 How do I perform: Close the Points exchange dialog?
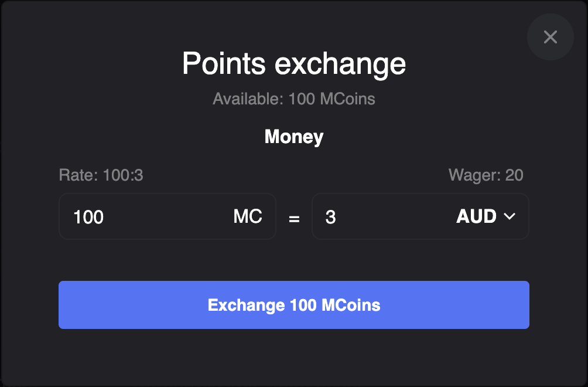550,38
